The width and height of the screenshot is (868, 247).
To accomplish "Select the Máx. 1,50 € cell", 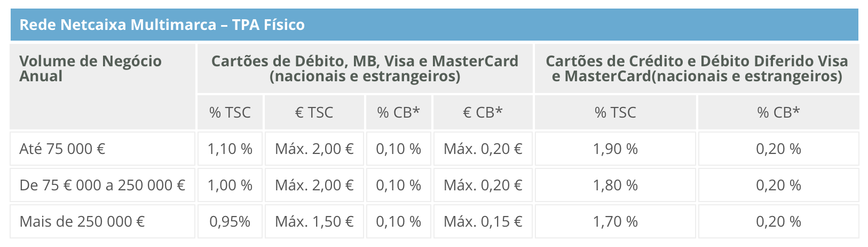I will 314,221.
